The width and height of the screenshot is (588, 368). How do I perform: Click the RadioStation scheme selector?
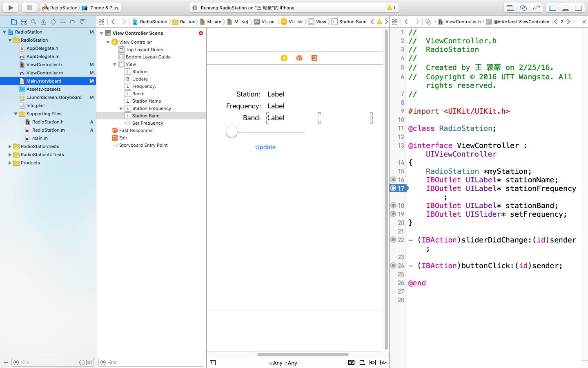pos(59,8)
